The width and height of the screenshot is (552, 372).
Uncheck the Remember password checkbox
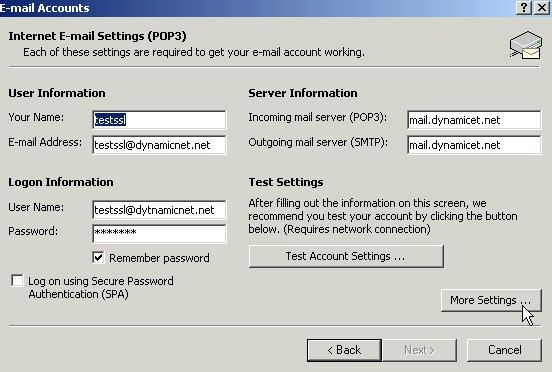[x=98, y=258]
